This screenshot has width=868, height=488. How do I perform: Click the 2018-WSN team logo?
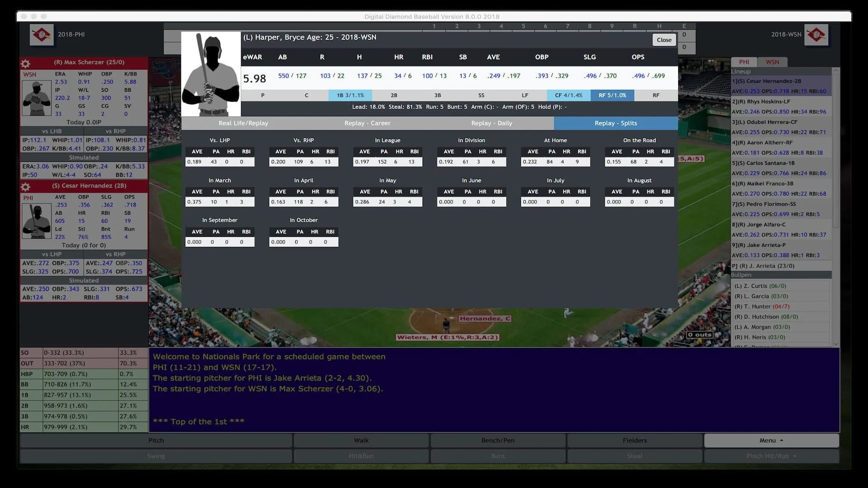pyautogui.click(x=816, y=35)
